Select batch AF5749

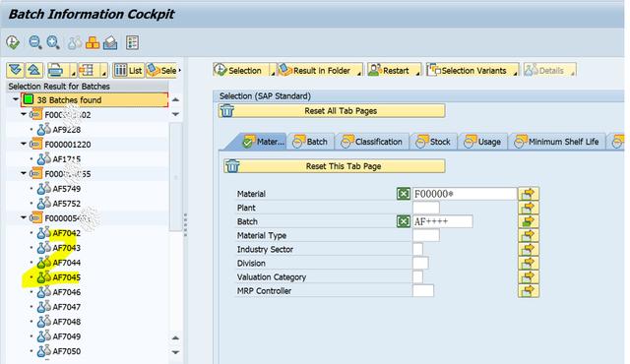[x=67, y=189]
